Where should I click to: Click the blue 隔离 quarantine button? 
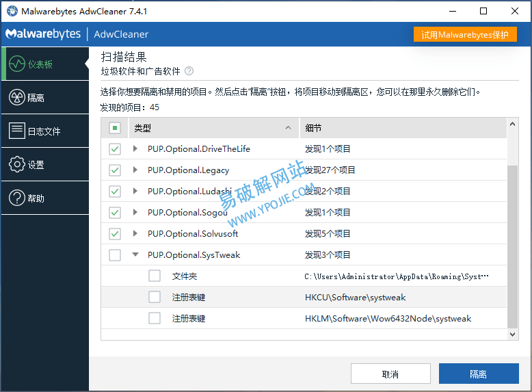(x=479, y=374)
